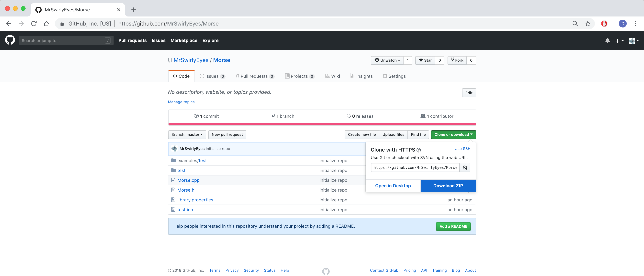Click the pink language color bar
Screen dimensions: 644x276
coord(322,124)
